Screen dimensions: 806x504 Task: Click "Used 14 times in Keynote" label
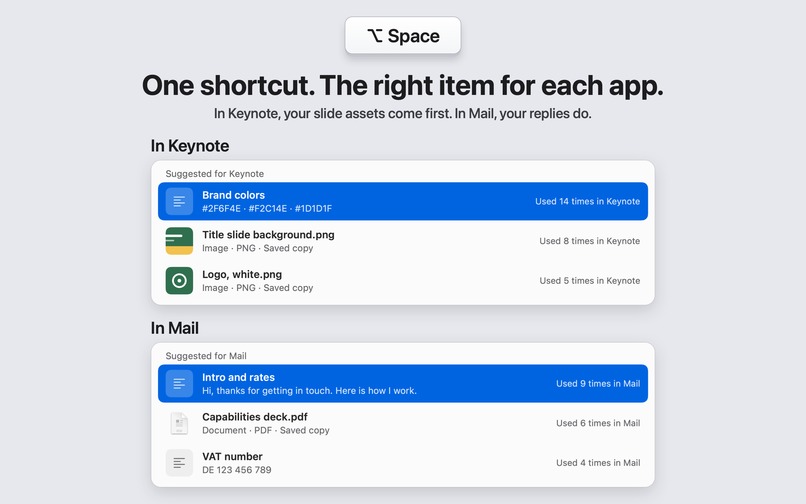587,201
